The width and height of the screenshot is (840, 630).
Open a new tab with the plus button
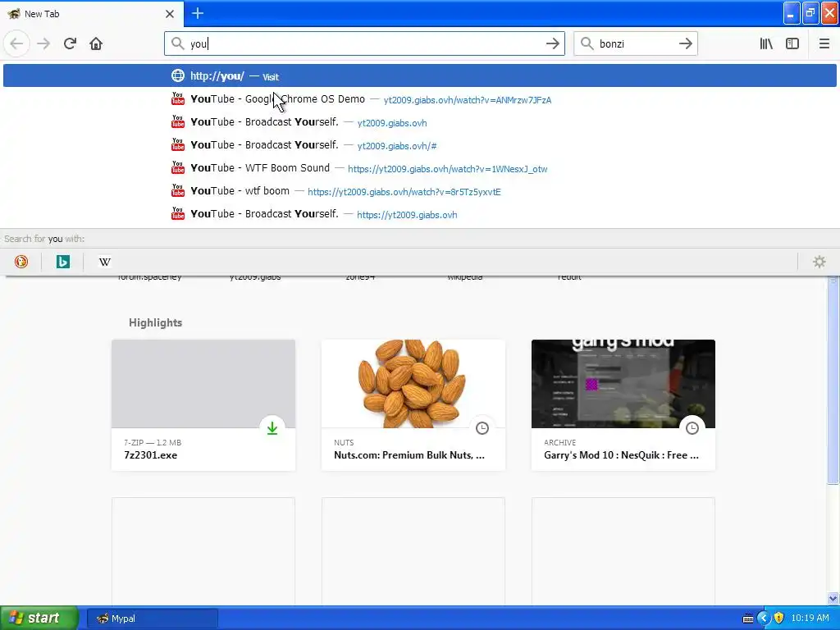[197, 13]
